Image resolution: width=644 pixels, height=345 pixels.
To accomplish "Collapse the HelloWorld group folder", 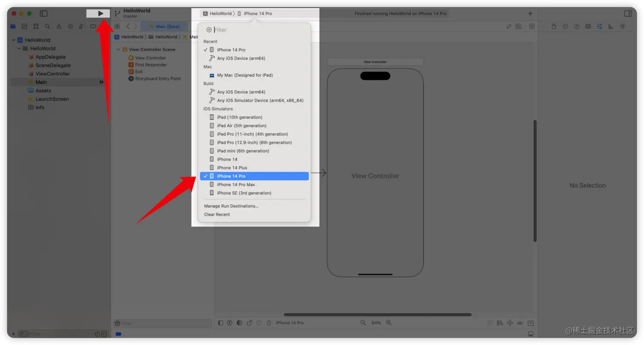I will (x=19, y=49).
